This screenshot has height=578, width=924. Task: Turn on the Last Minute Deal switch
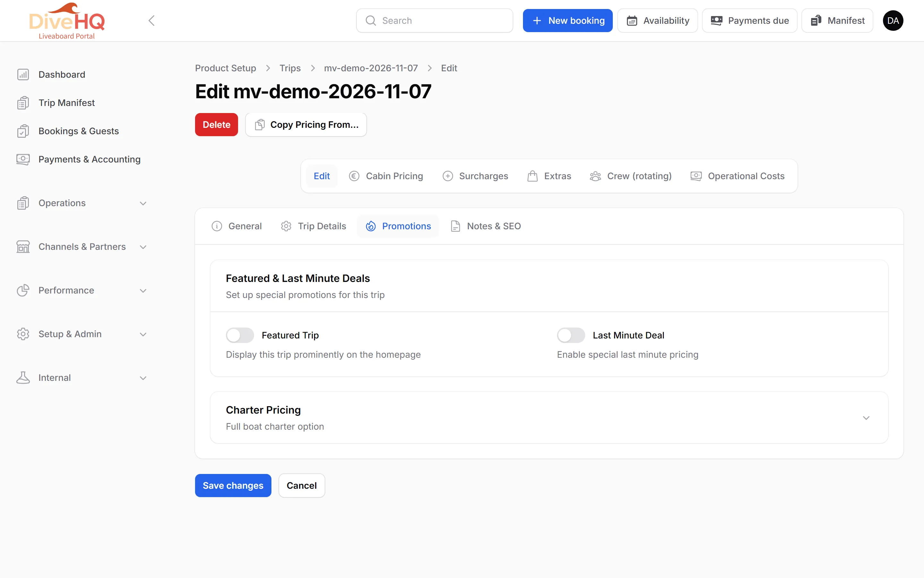point(571,335)
